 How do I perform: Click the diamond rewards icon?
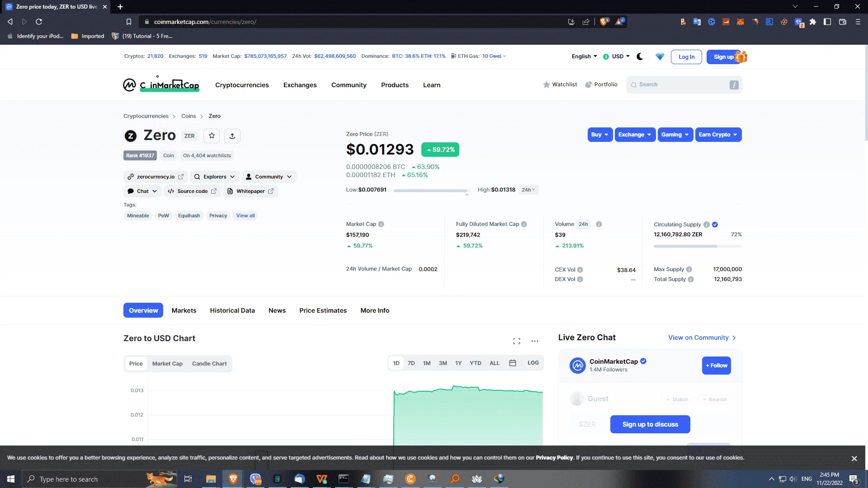(x=660, y=56)
